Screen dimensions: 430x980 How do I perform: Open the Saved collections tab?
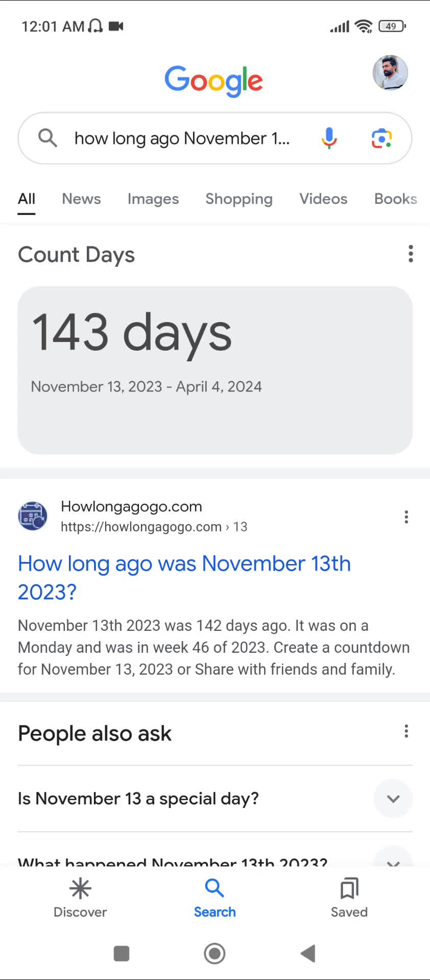point(349,898)
